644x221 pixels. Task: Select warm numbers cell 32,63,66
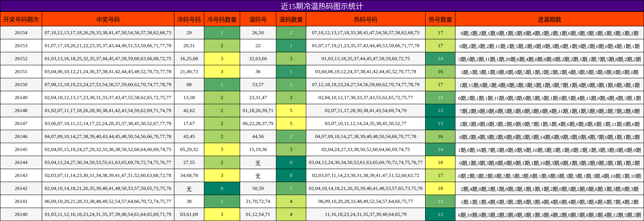click(258, 59)
